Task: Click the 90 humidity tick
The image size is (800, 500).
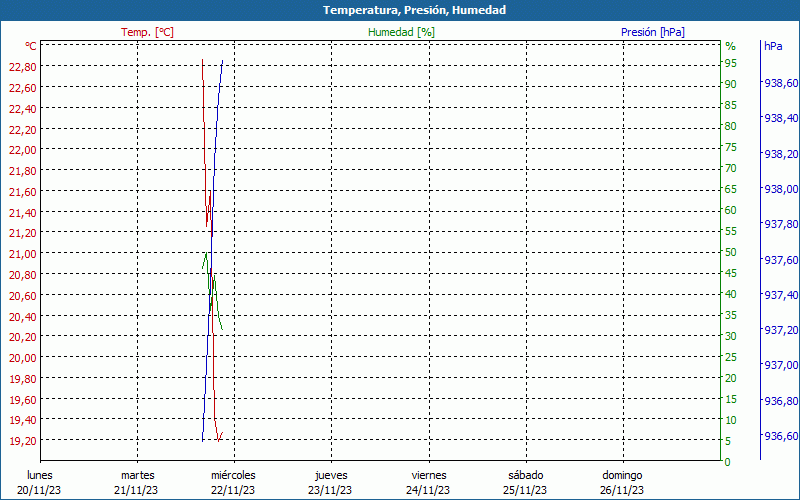Action: click(x=731, y=84)
